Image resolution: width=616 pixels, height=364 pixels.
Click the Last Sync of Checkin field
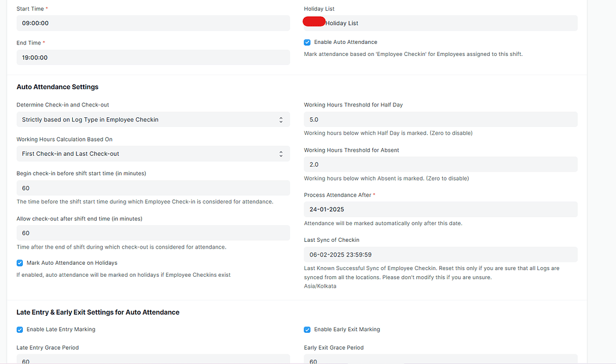pyautogui.click(x=440, y=254)
